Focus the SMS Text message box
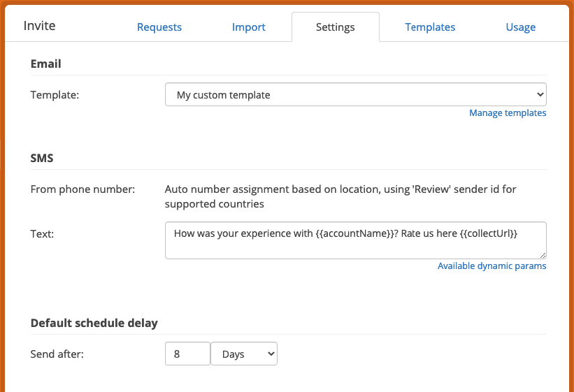The width and height of the screenshot is (574, 392). point(355,240)
